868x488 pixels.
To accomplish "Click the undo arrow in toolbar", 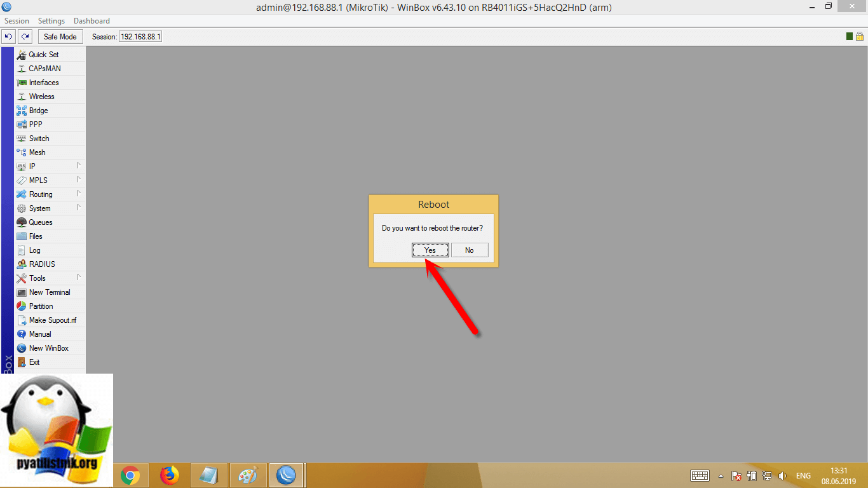I will click(9, 37).
